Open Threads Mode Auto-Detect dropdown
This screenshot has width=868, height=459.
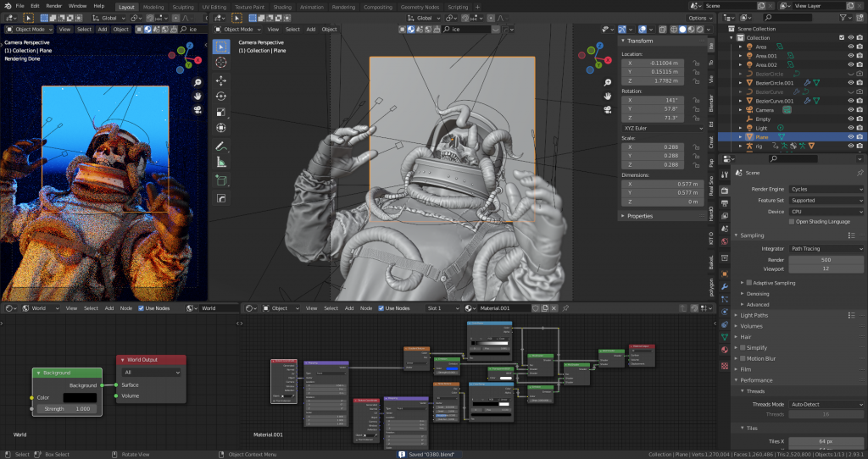pos(826,404)
